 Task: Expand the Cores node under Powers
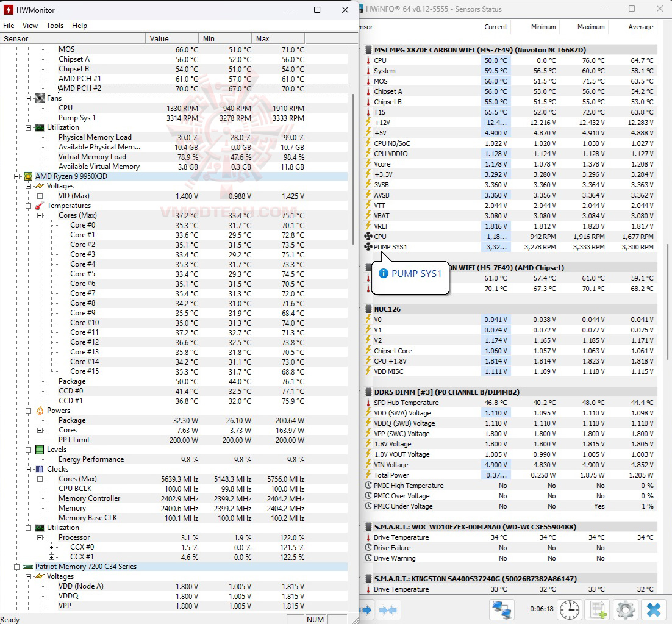[x=40, y=430]
